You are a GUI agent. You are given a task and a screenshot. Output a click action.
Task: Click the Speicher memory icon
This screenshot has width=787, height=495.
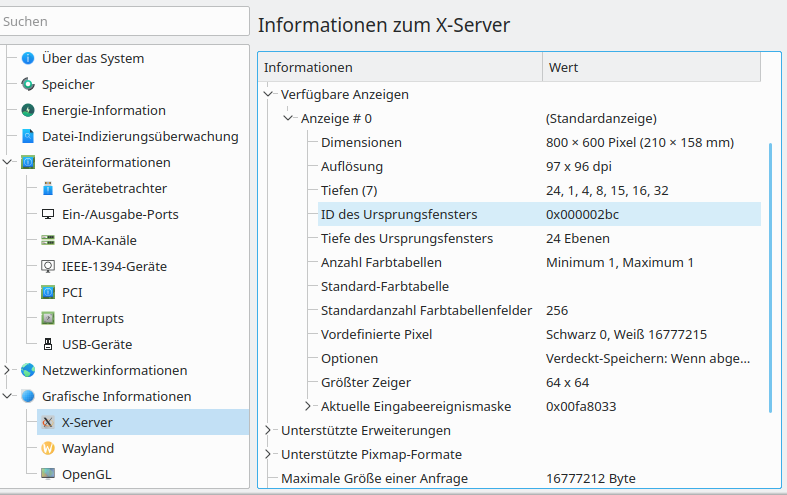point(28,84)
